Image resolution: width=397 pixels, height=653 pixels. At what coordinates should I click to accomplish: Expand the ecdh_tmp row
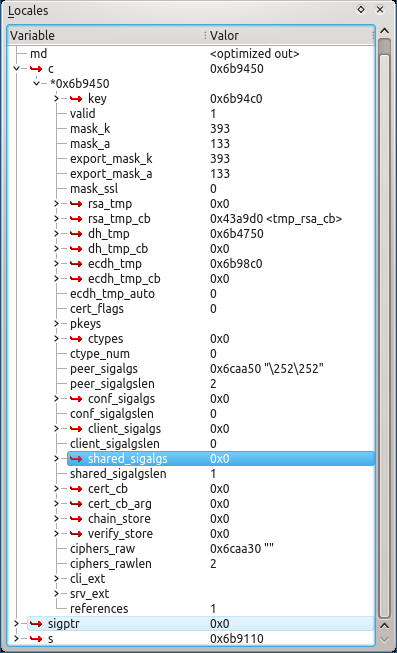tap(56, 264)
